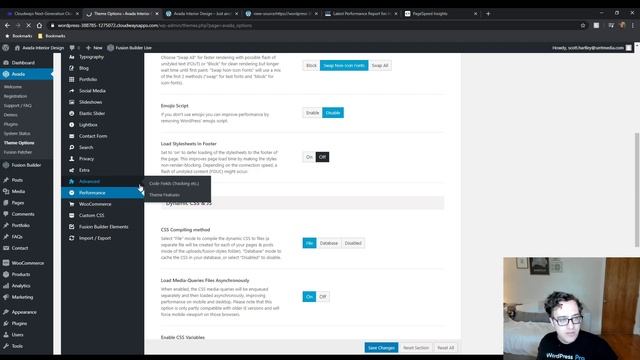Screen dimensions: 640x360
Task: Select Swap All font rendering option
Action: point(380,65)
